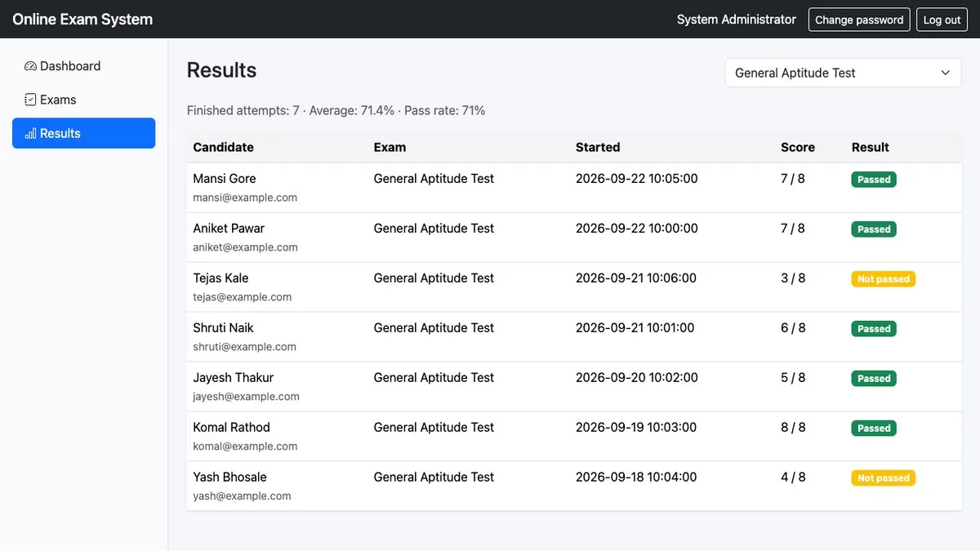Click the Change password button

859,20
